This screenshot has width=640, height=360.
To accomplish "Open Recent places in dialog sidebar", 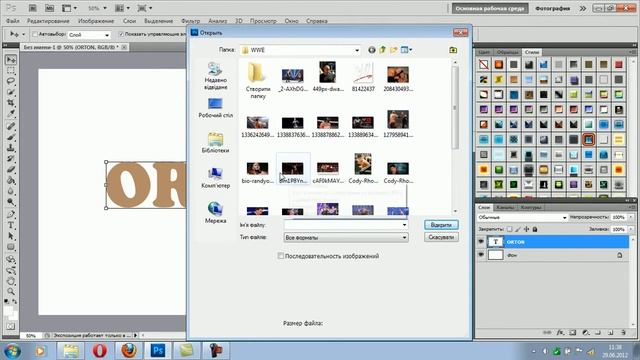I will click(x=215, y=76).
